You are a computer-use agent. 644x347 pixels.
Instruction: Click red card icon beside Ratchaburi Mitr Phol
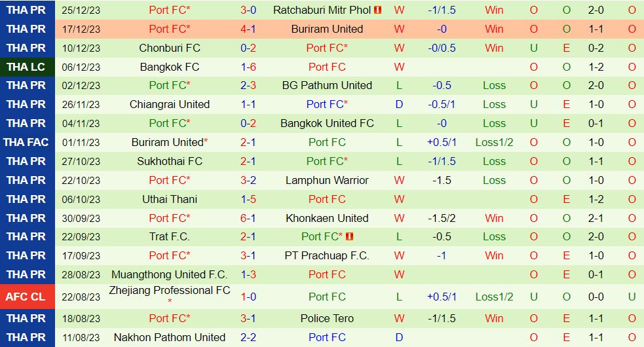(x=378, y=10)
